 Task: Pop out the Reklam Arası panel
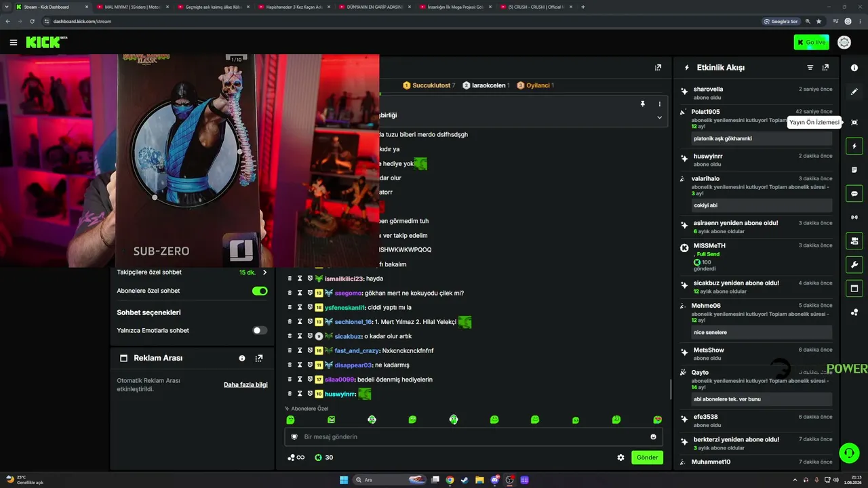259,359
